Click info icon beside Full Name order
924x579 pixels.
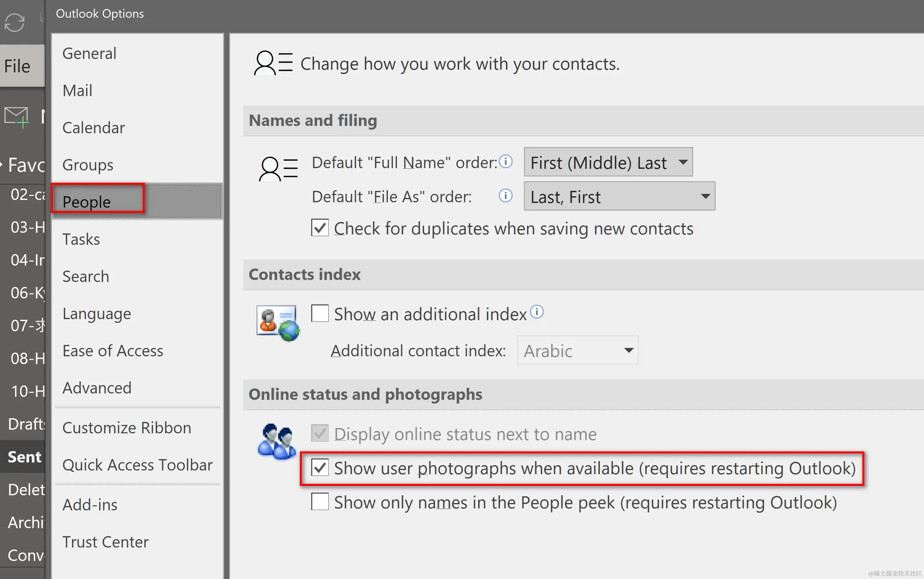pos(506,161)
